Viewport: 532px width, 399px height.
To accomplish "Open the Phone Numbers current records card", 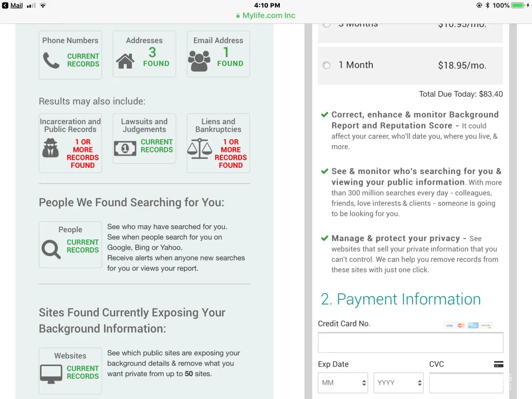I will coord(70,55).
